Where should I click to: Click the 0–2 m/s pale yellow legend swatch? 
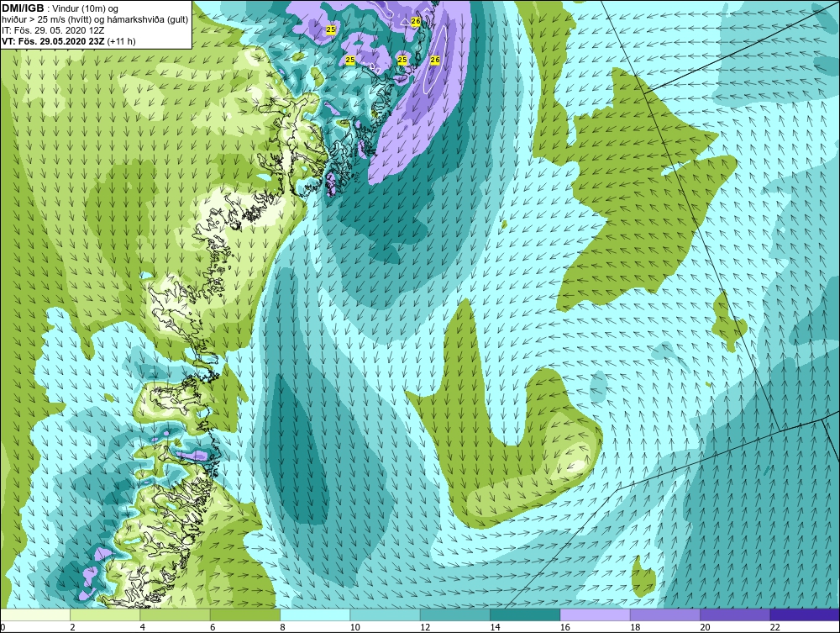pos(34,615)
